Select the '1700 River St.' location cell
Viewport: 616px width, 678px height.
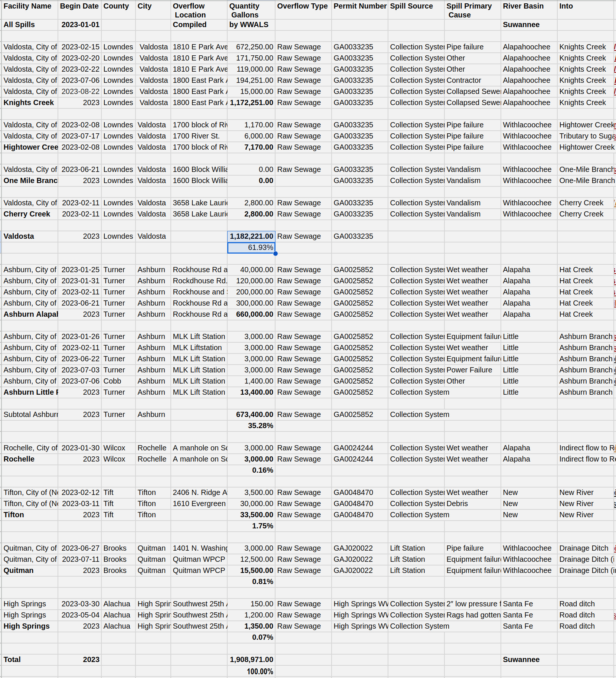point(199,136)
